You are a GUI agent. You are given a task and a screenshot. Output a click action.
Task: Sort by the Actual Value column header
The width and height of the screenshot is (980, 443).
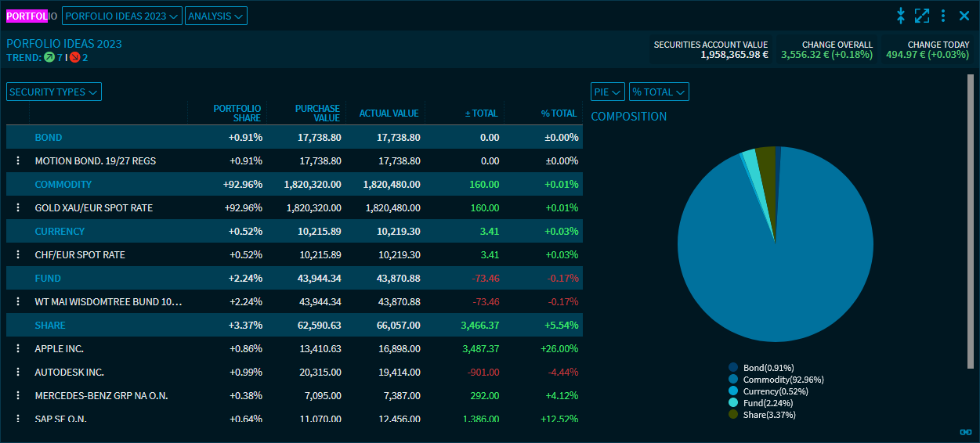[389, 113]
